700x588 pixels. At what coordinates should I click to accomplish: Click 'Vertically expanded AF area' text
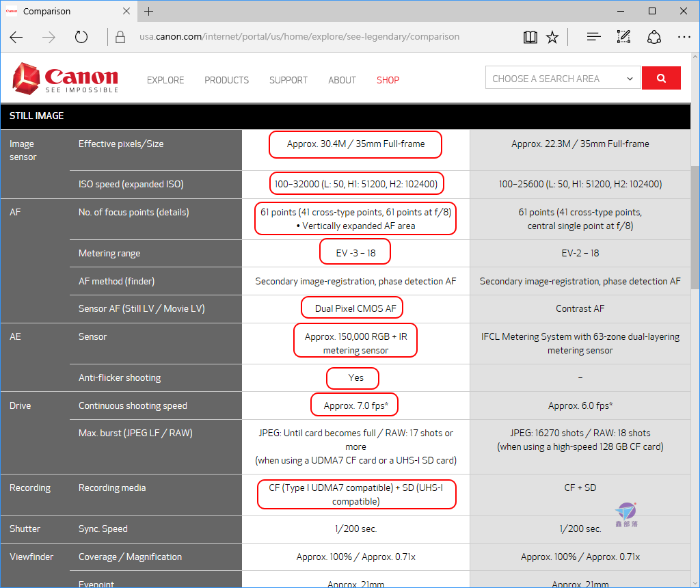tap(359, 226)
